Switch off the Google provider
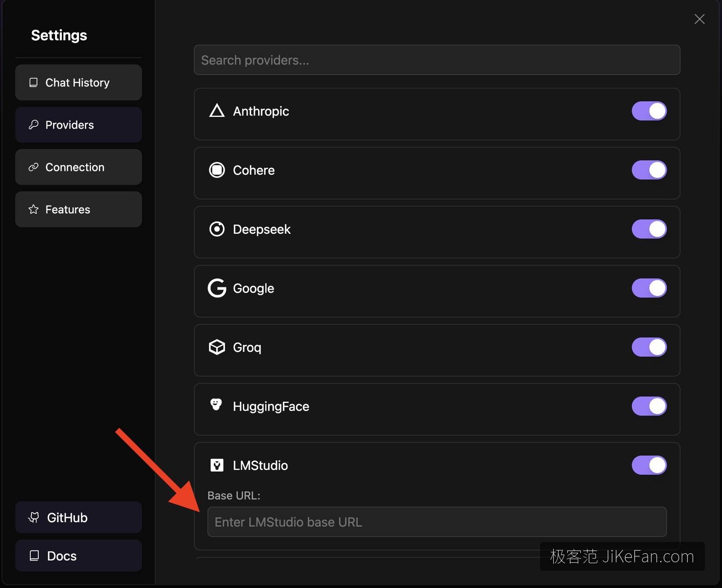The width and height of the screenshot is (722, 588). click(649, 288)
